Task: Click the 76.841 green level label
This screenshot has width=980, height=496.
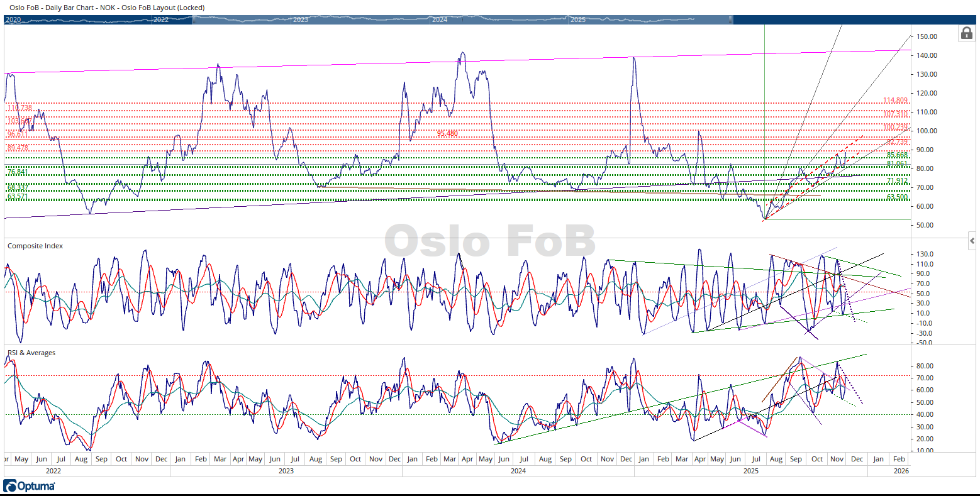Action: click(x=18, y=172)
